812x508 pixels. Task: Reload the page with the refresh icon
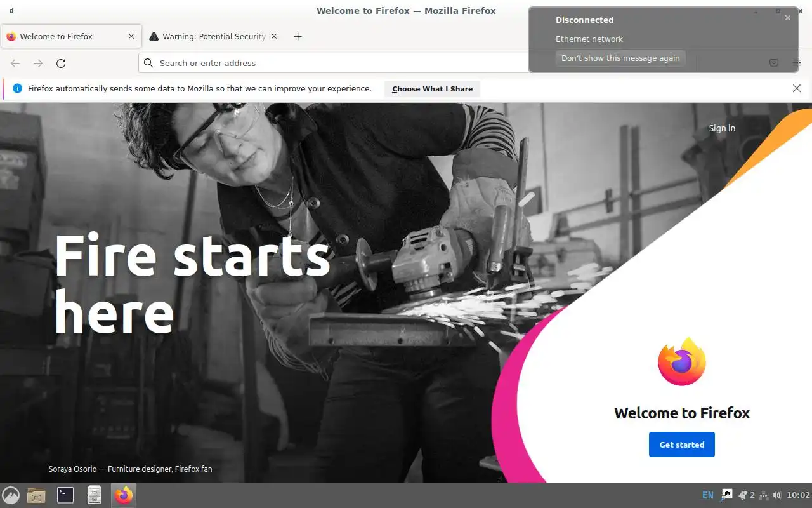(x=61, y=63)
